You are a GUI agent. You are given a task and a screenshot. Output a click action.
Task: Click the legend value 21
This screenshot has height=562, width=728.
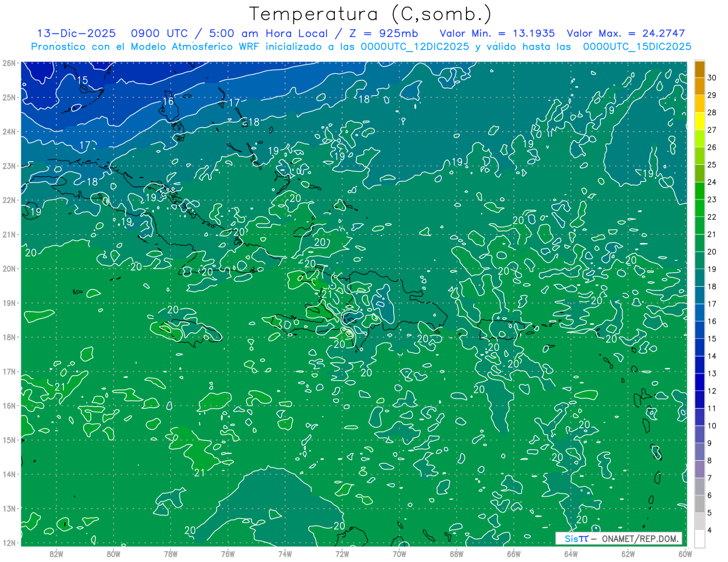pos(712,234)
